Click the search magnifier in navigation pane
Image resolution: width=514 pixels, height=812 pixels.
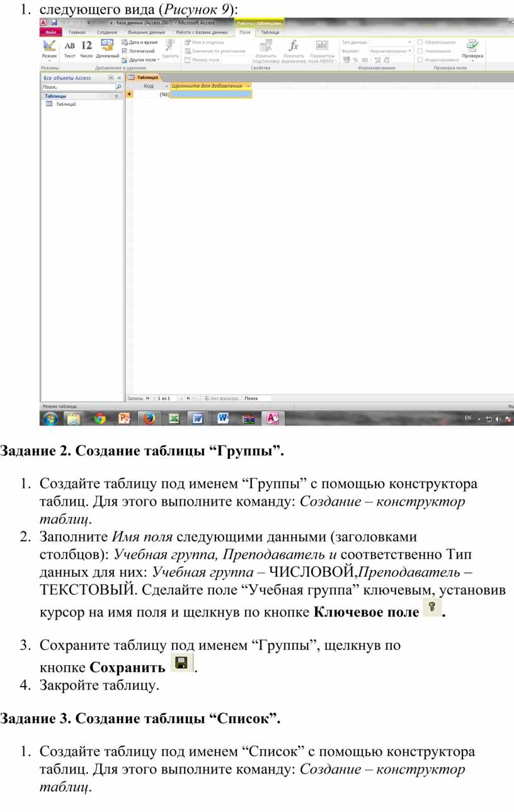[x=118, y=87]
